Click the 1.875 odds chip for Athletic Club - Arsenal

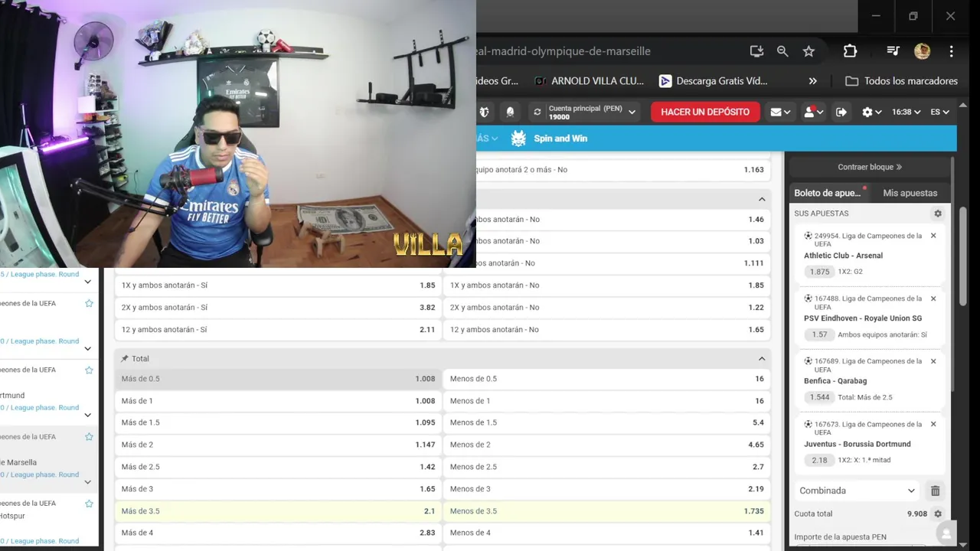click(x=818, y=272)
